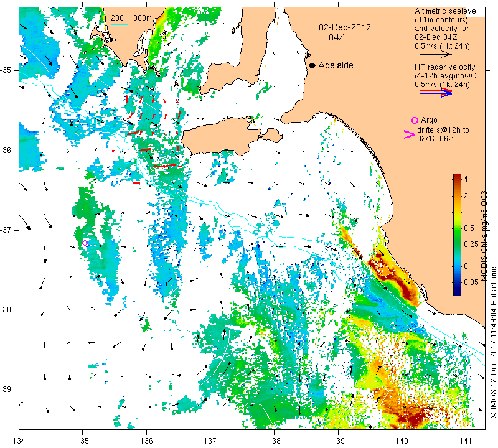Click latitude axis label '-38'

click(x=6, y=310)
